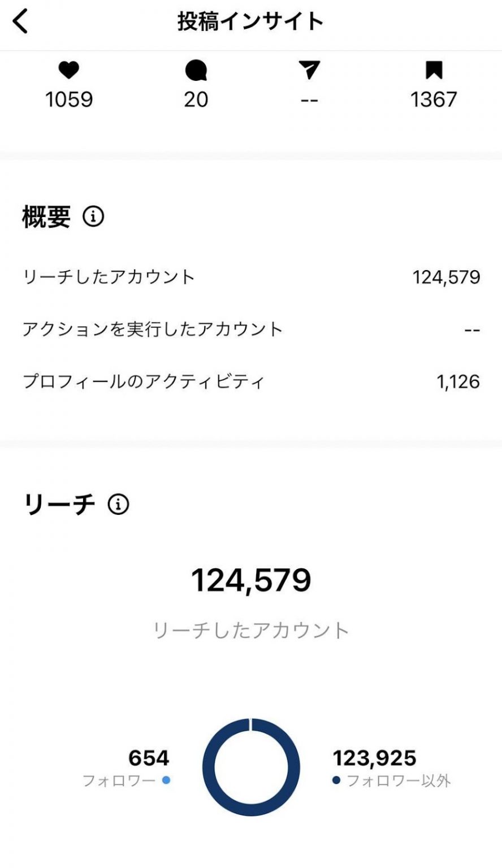
Task: Click the 投稿インサイト page title
Action: click(x=250, y=21)
